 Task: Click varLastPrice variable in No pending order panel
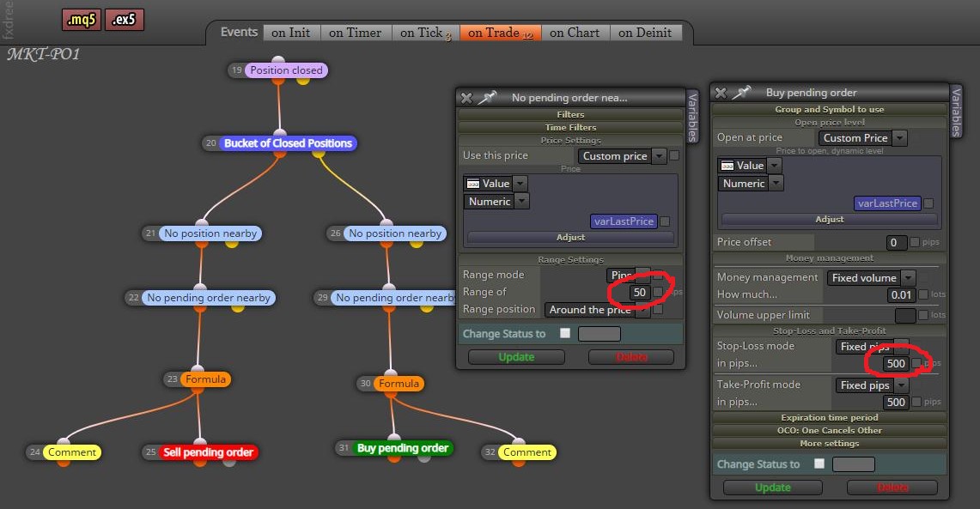click(x=624, y=221)
